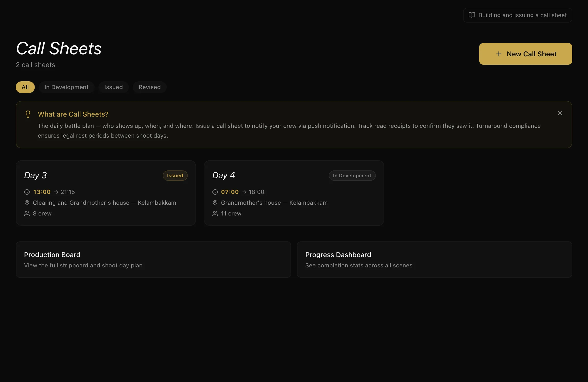Click See completion stats across all scenes
Viewport: 588px width, 382px height.
click(359, 265)
